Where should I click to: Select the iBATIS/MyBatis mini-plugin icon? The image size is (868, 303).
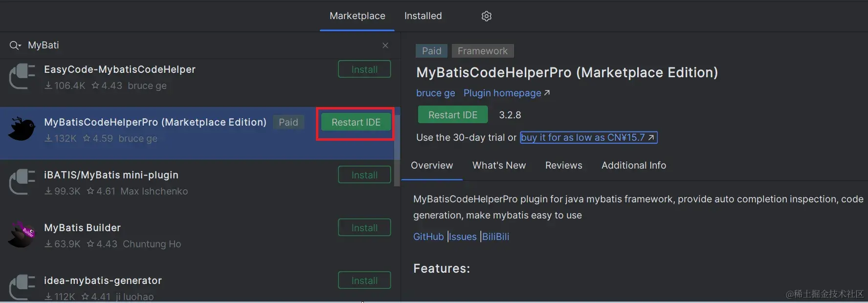(x=22, y=182)
